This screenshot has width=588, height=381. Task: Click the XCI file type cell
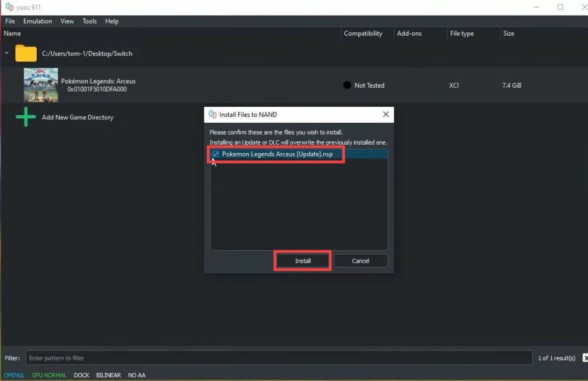pos(454,85)
